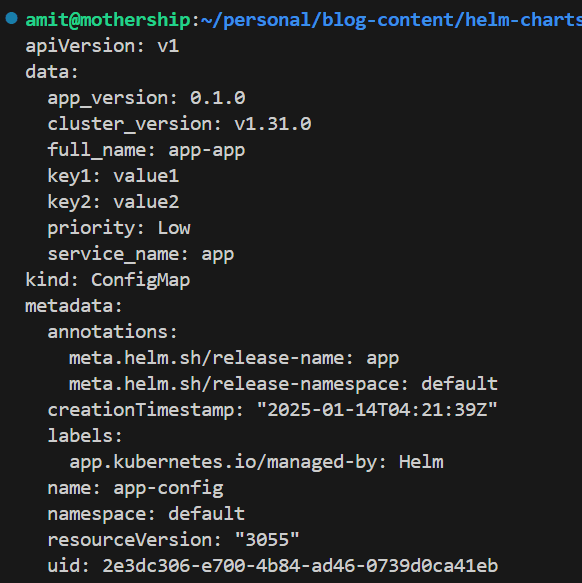This screenshot has width=582, height=583.
Task: Click the app.kubernetes.io/managed-by label
Action: pos(256,463)
